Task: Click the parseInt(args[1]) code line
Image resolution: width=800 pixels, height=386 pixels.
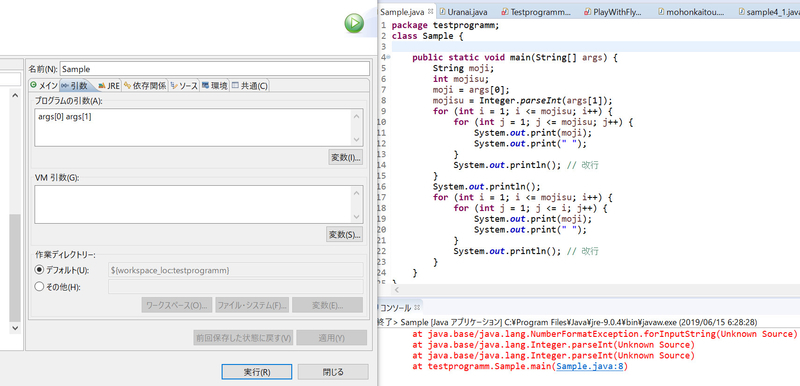Action: point(522,100)
